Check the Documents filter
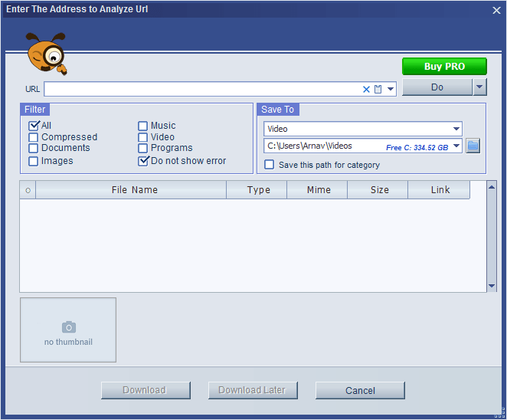The height and width of the screenshot is (420, 507). 33,148
